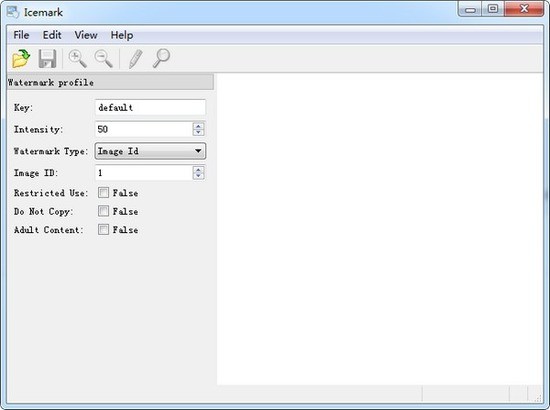
Task: Expand the Watermark Type dropdown
Action: 150,151
